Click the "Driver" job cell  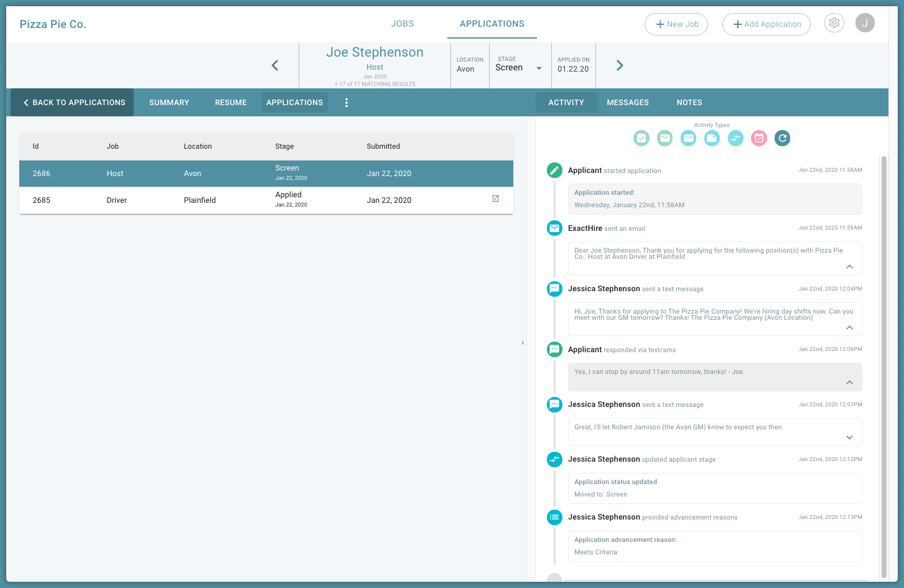[117, 200]
